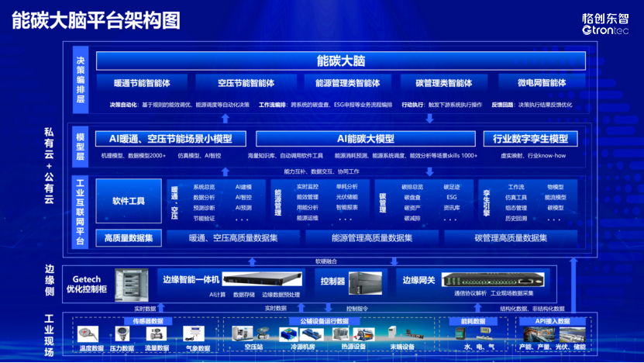Screen dimensions: 644x363
Task: Click the 控制器 label
Action: [332, 282]
